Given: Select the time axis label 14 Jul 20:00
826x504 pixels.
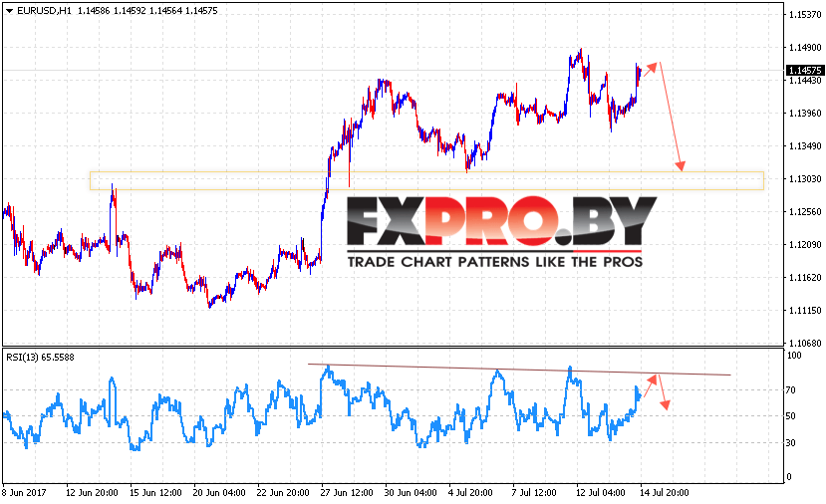Looking at the screenshot, I should click(x=665, y=493).
